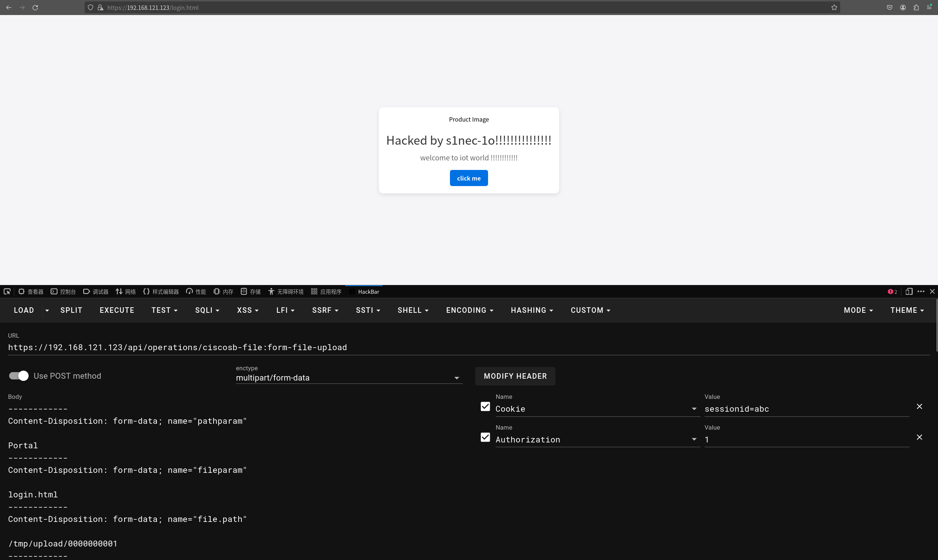Bookmark page with star icon

834,8
